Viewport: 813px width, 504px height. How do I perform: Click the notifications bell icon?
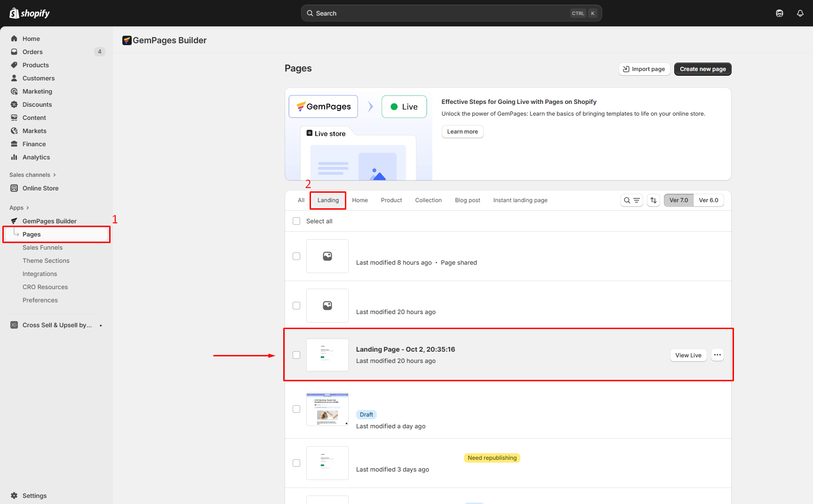(x=800, y=13)
